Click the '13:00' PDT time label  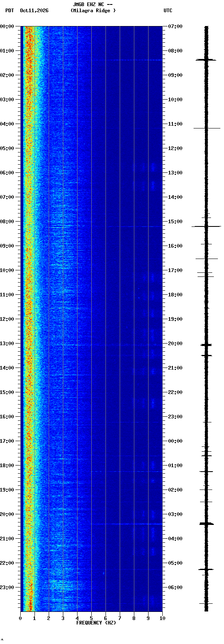click(x=7, y=344)
